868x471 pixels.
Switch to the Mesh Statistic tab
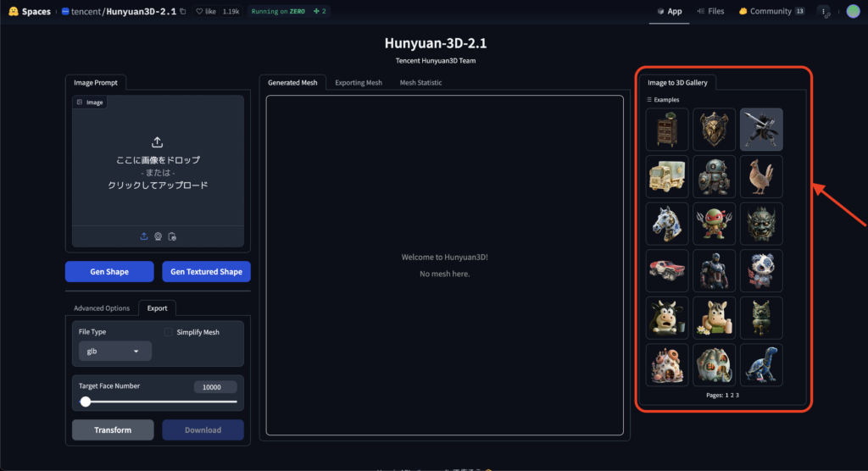(x=420, y=82)
